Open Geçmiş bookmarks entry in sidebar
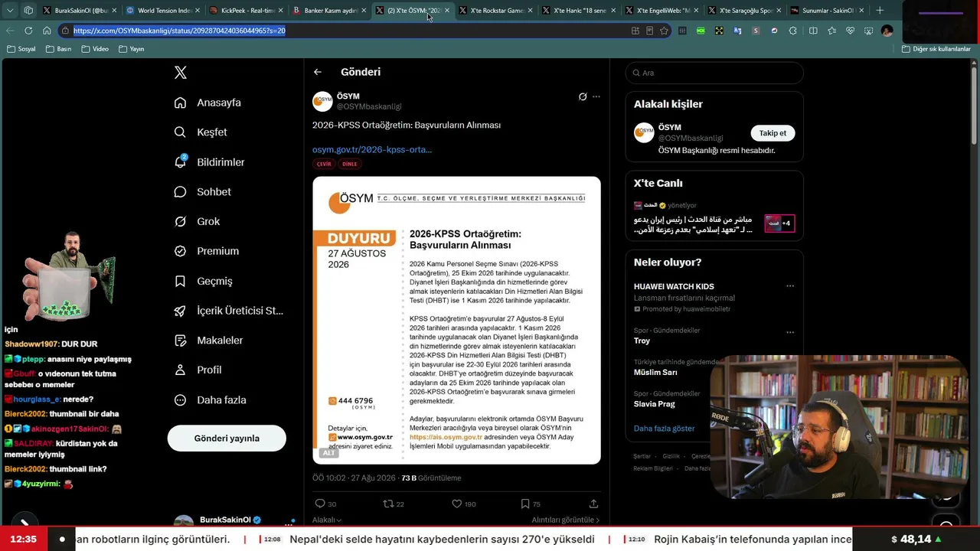The height and width of the screenshot is (551, 980). 204,281
